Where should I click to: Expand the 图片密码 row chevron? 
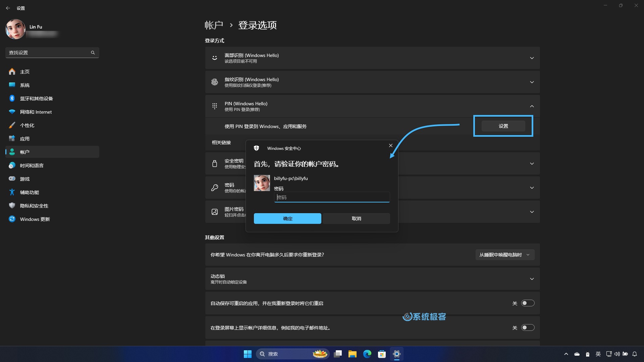tap(532, 212)
